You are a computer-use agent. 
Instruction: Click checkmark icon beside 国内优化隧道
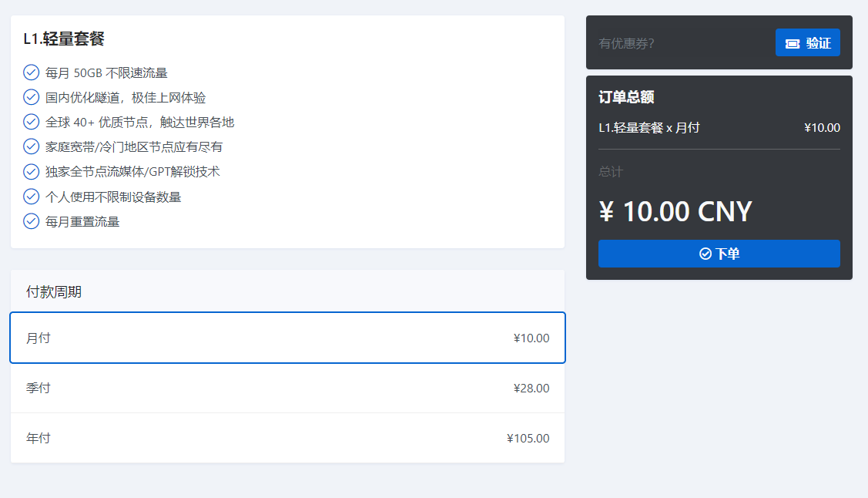(31, 97)
